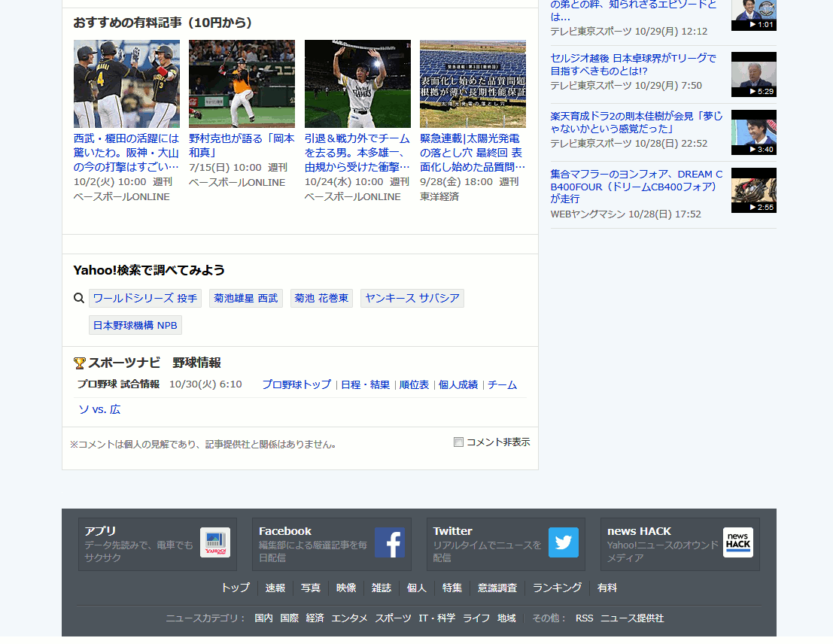This screenshot has width=833, height=644.
Task: Open 集合マフラーのヨンフォア article link
Action: point(637,187)
